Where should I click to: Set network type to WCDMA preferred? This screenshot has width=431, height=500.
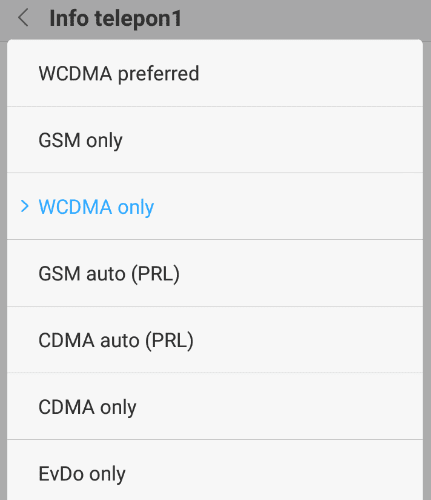click(215, 73)
